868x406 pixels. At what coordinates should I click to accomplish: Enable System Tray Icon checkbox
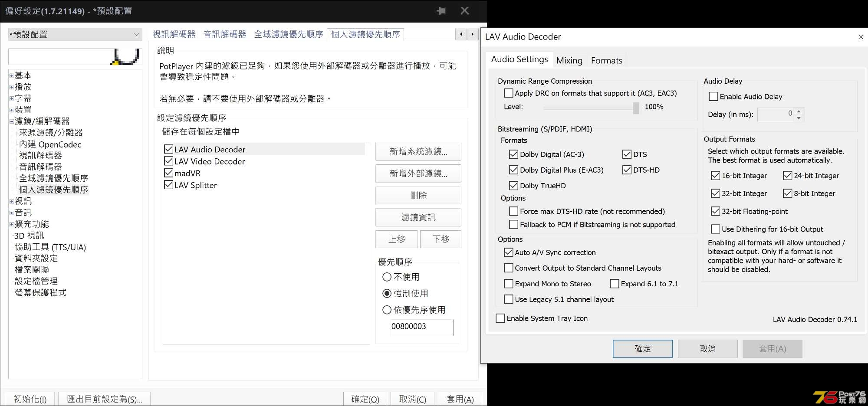coord(500,318)
